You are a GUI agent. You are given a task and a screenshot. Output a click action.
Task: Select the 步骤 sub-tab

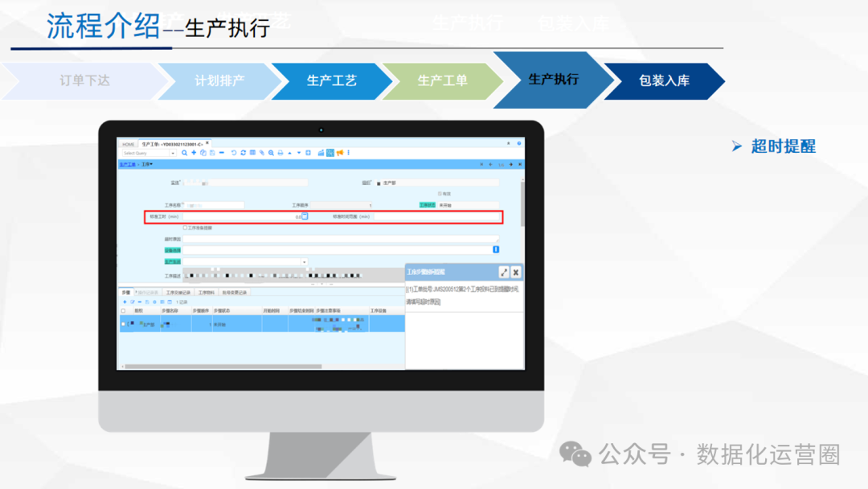point(125,293)
